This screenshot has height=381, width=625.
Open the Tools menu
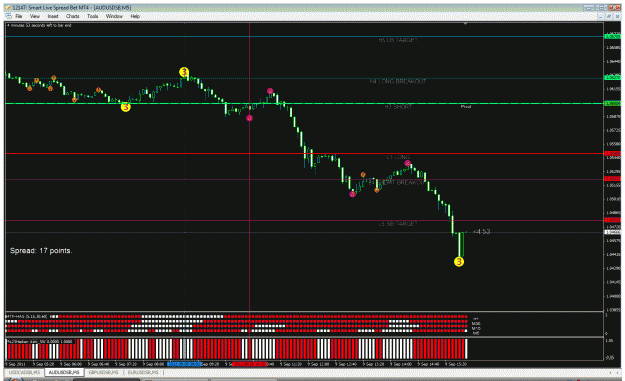coord(92,16)
